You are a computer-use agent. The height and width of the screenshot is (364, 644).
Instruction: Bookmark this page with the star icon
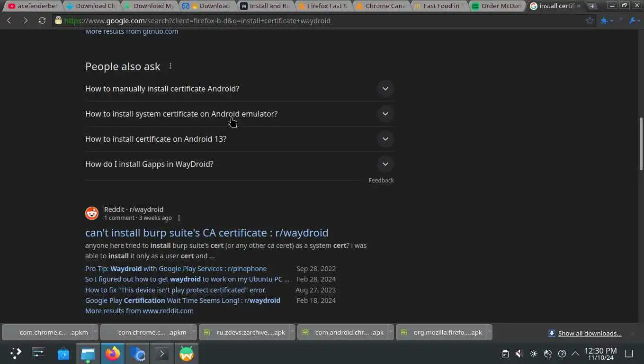click(x=590, y=20)
